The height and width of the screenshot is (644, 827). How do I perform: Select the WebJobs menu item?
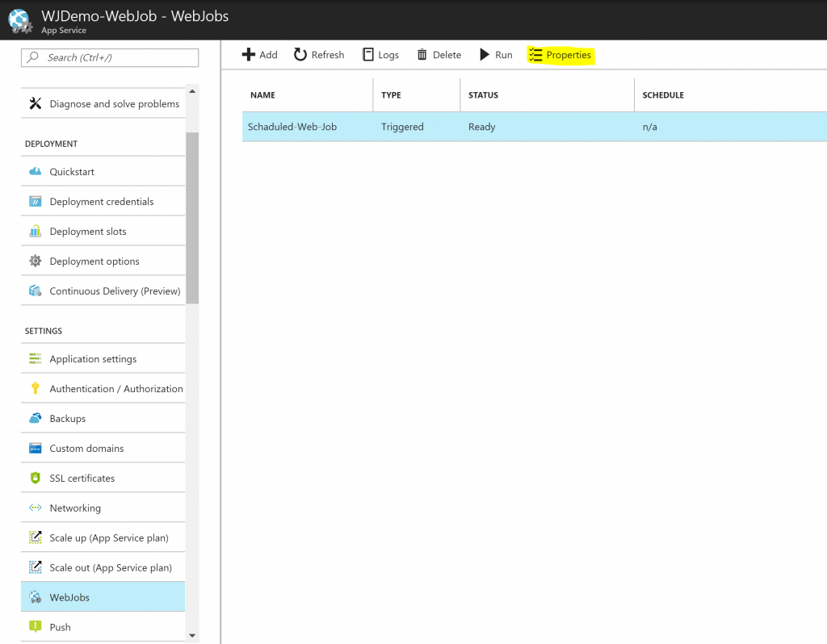pyautogui.click(x=103, y=596)
